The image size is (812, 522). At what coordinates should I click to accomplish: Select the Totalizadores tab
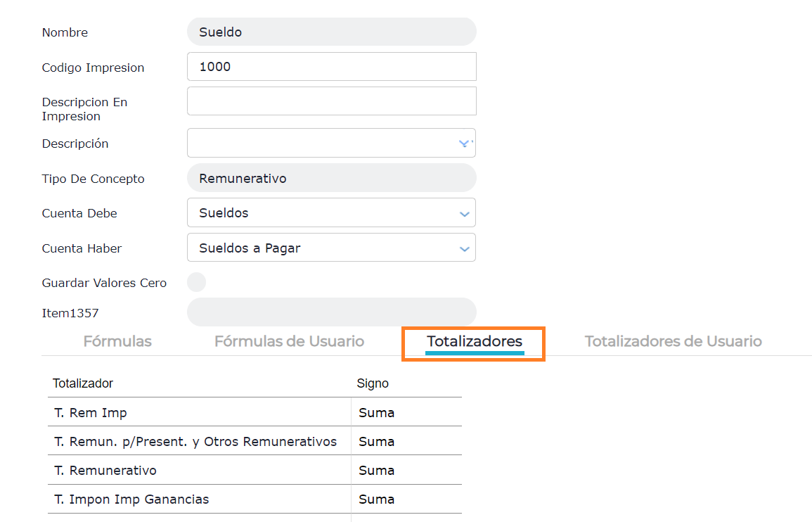(x=474, y=341)
